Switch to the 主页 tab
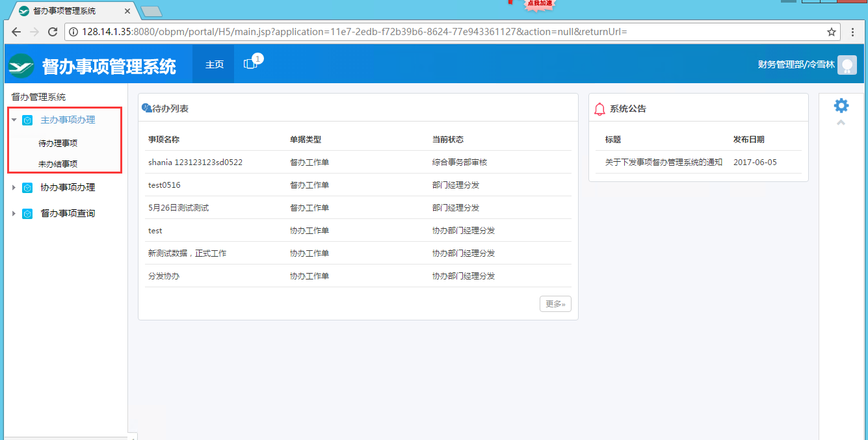 (213, 64)
